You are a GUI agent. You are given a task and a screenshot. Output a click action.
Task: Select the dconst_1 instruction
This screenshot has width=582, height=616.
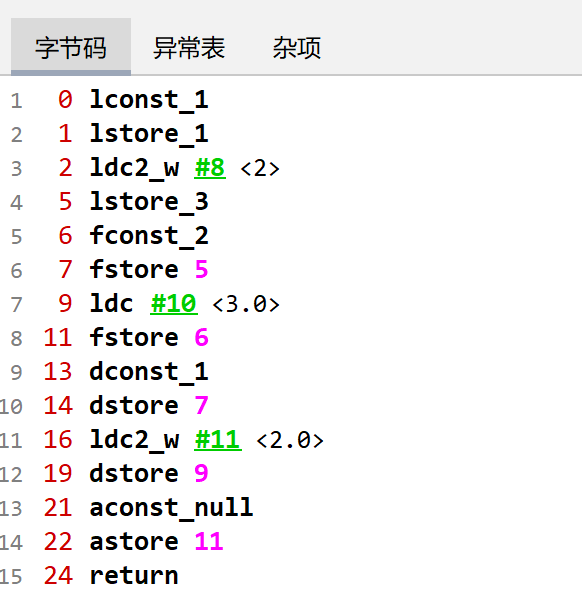[149, 372]
